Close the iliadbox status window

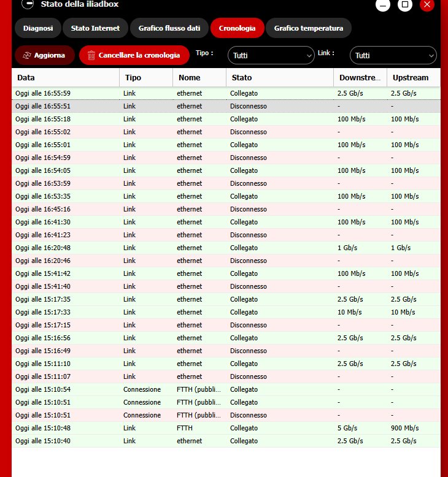pos(427,5)
